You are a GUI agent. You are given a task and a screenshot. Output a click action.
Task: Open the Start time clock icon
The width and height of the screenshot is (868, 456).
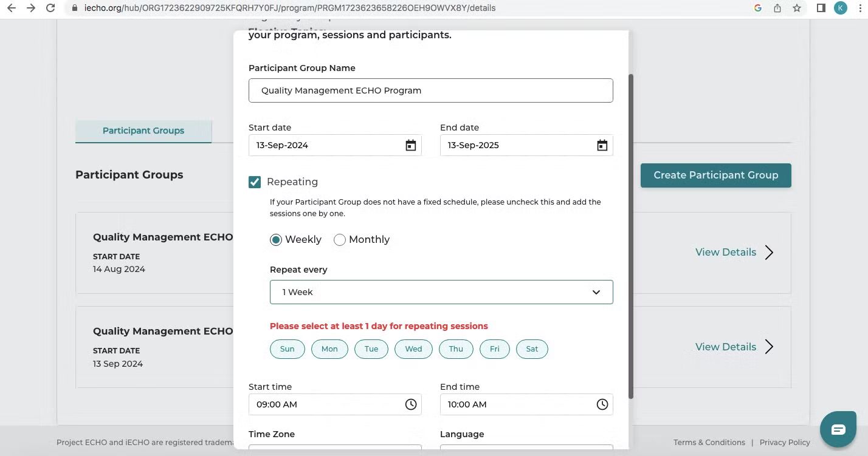coord(411,404)
